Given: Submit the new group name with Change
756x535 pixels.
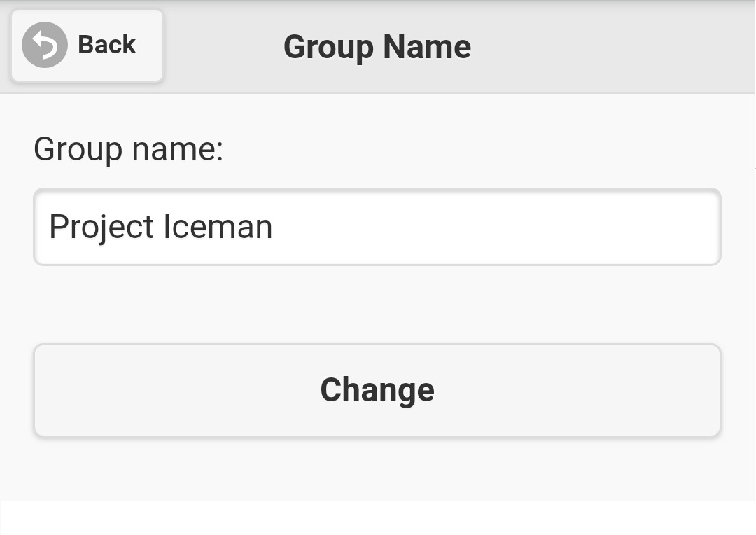Looking at the screenshot, I should tap(377, 390).
